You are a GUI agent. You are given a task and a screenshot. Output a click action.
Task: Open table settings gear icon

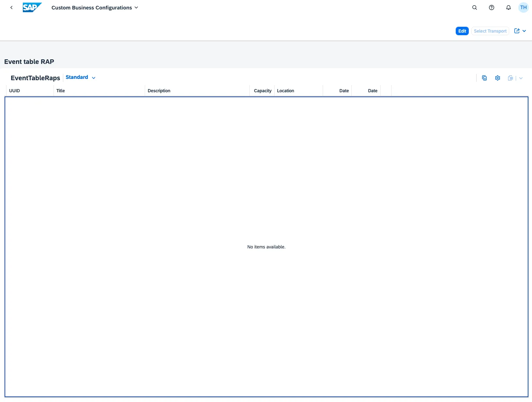[x=497, y=78]
